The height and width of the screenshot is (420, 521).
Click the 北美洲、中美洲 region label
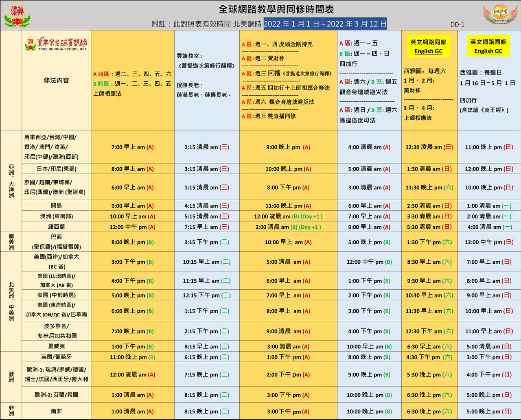[11, 301]
